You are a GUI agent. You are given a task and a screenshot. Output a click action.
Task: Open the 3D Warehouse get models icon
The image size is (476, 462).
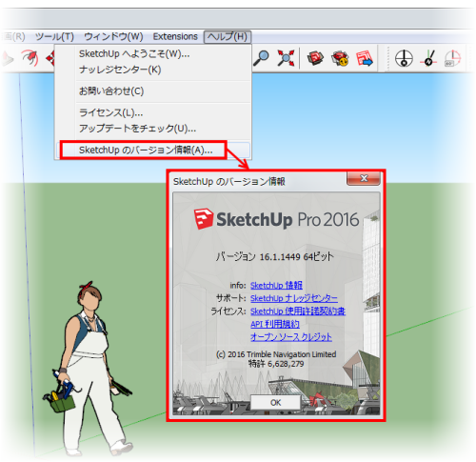click(315, 58)
